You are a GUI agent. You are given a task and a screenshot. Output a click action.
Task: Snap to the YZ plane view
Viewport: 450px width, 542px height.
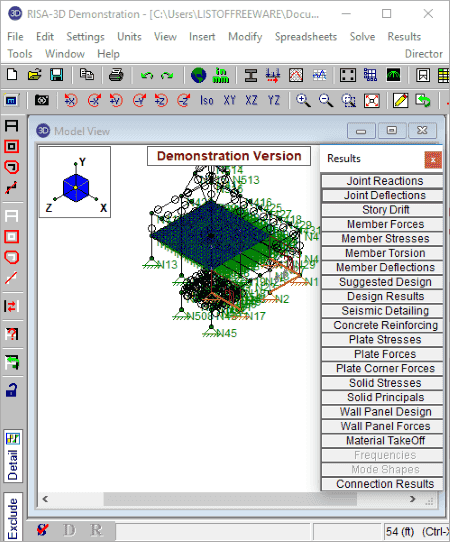pyautogui.click(x=274, y=101)
